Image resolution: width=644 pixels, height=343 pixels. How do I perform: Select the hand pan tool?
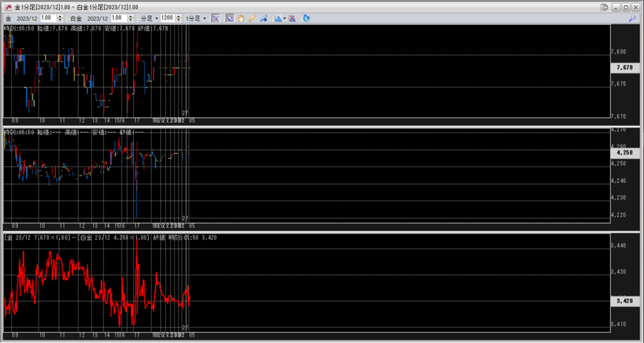coord(240,18)
